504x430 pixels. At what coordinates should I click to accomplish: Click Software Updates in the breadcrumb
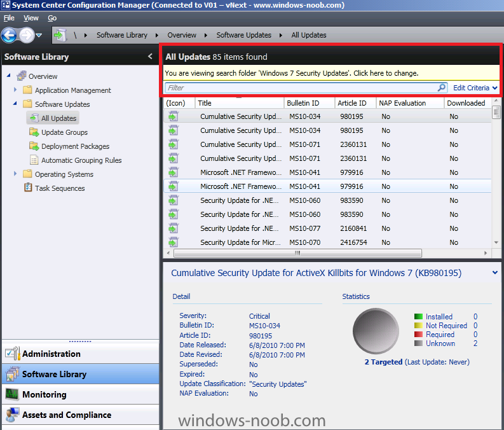(243, 35)
